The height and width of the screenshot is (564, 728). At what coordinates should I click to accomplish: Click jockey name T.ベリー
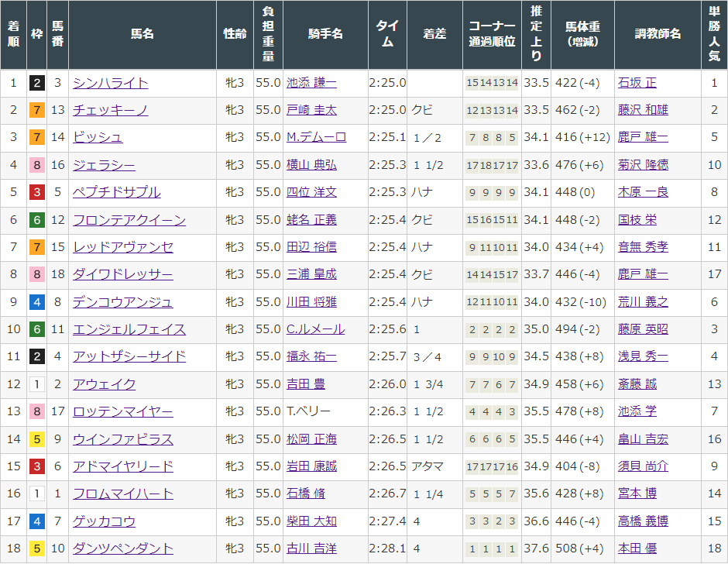coord(308,411)
